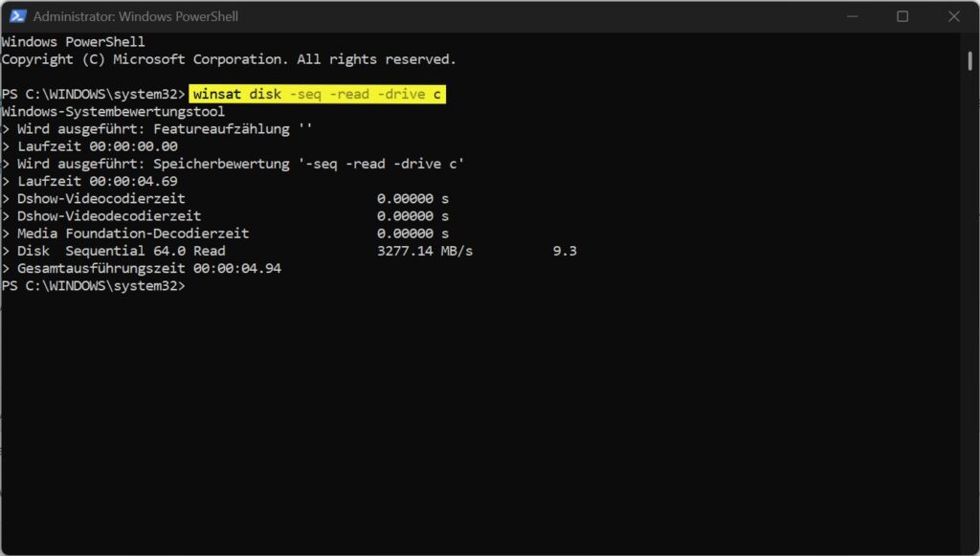Click the highlighted 'winsat disk -seq -read -drive c' command

coord(317,95)
